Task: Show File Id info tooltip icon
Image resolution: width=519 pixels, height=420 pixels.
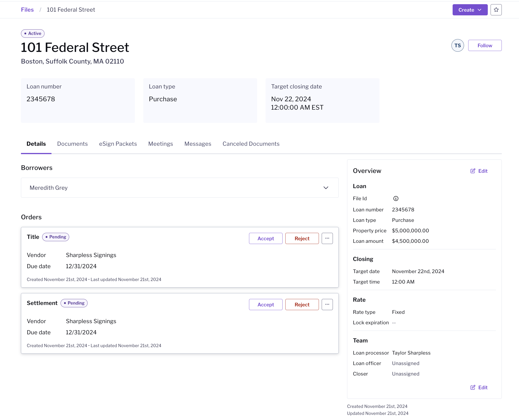Action: [396, 199]
